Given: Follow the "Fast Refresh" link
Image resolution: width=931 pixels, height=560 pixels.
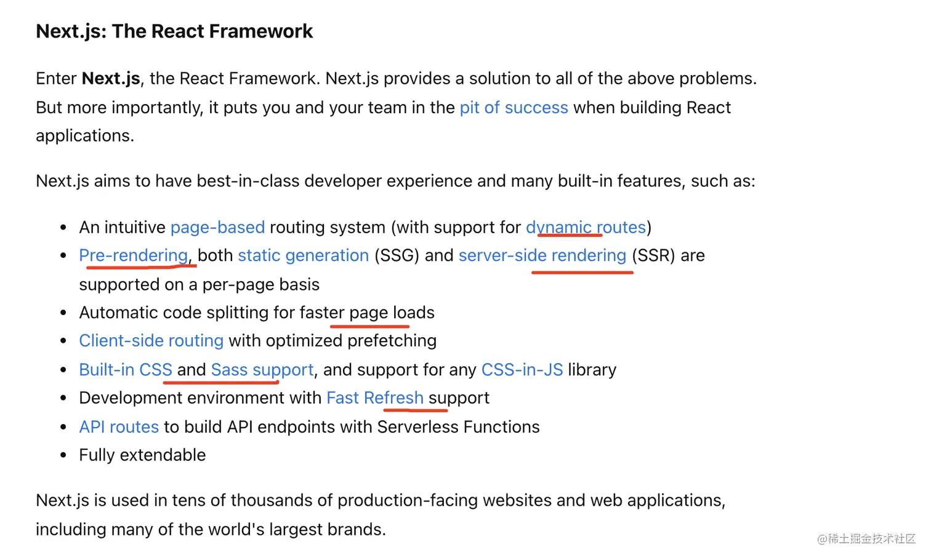Looking at the screenshot, I should pos(374,398).
